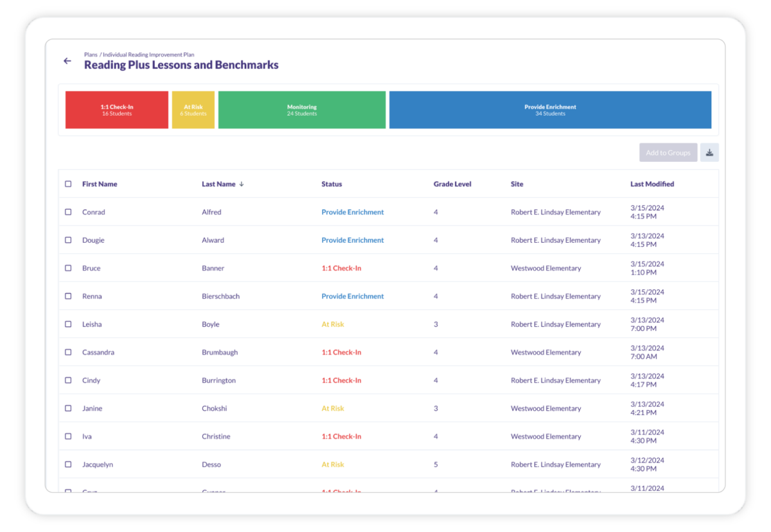Screen dimensions: 771x532
Task: Go to Individual Reading Improvement Plan breadcrumb
Action: (148, 55)
